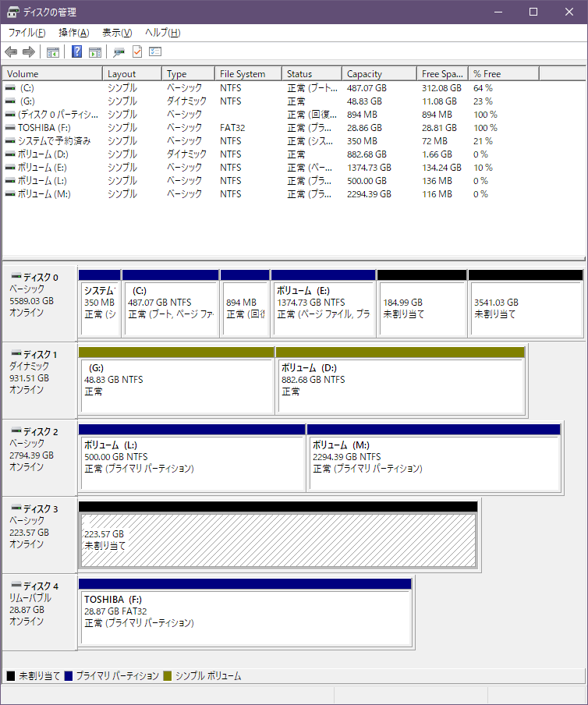Viewport: 588px width, 705px height.
Task: Click the Forward arrow toolbar icon
Action: click(x=29, y=52)
